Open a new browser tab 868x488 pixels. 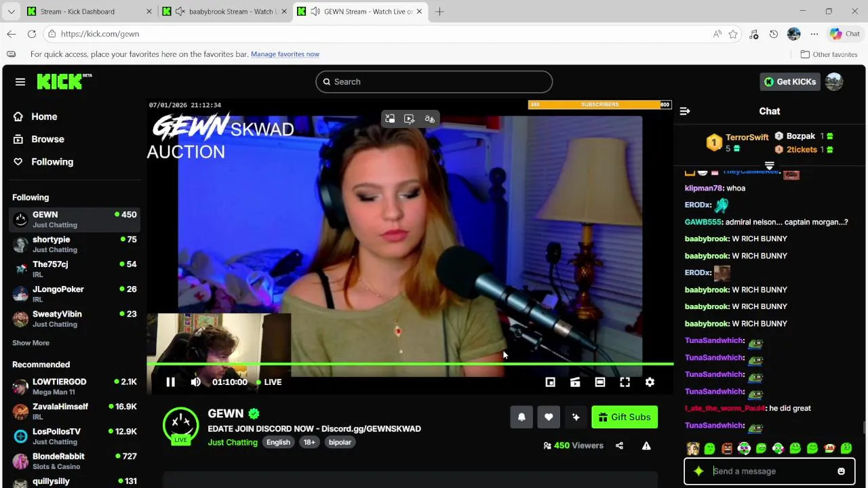click(x=439, y=12)
